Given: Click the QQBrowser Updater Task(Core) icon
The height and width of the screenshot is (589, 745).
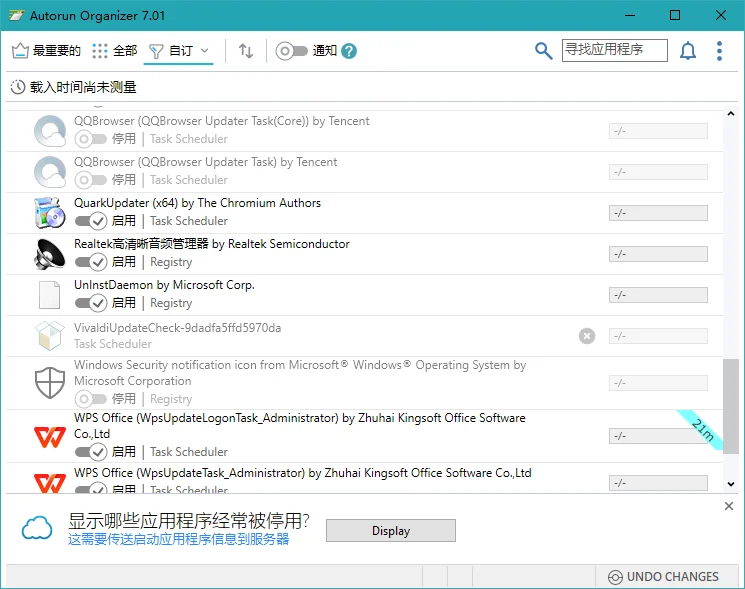Looking at the screenshot, I should pyautogui.click(x=50, y=131).
